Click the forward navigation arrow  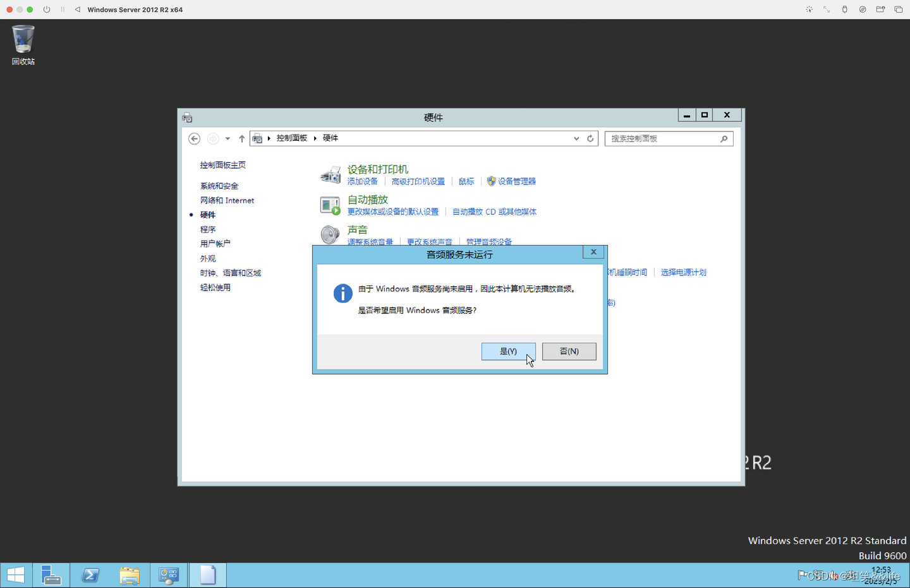click(213, 138)
